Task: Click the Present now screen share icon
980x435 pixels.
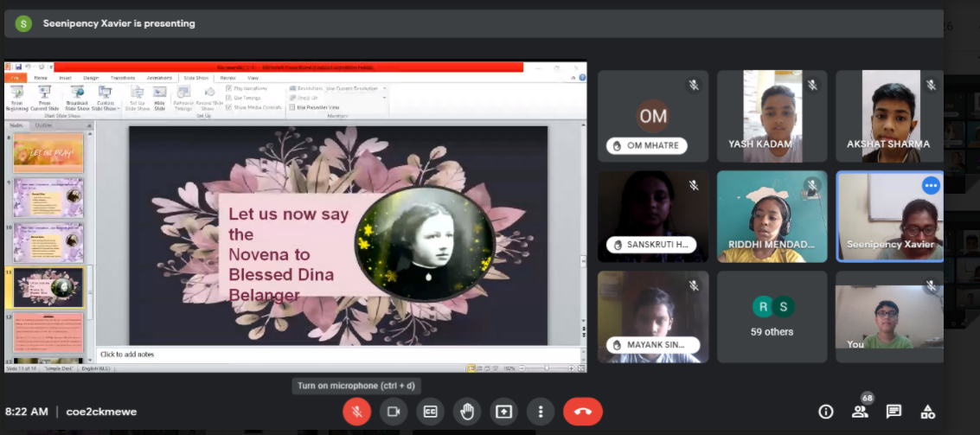Action: [503, 412]
